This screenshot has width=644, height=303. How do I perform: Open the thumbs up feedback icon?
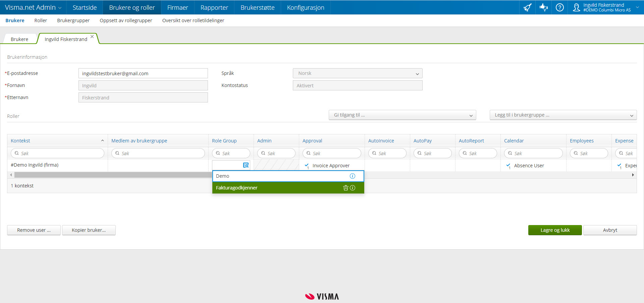point(543,7)
